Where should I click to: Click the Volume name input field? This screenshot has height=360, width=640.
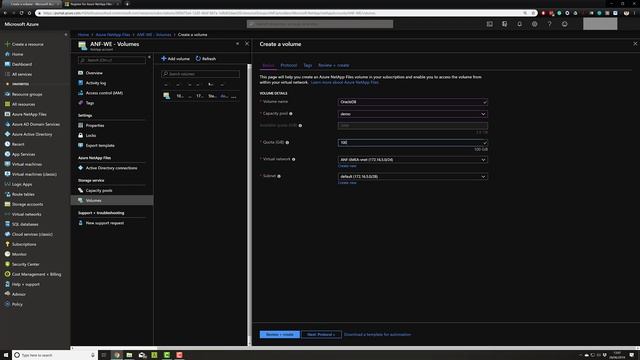tap(413, 102)
